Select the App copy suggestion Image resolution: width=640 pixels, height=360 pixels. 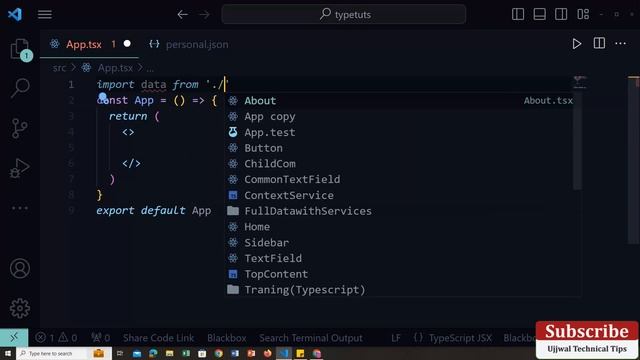402,117
